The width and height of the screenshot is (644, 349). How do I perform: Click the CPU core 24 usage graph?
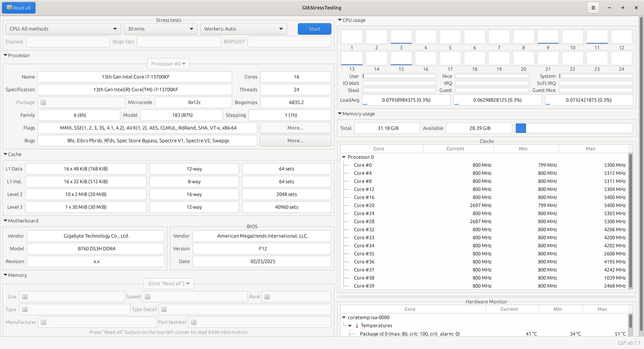[622, 58]
